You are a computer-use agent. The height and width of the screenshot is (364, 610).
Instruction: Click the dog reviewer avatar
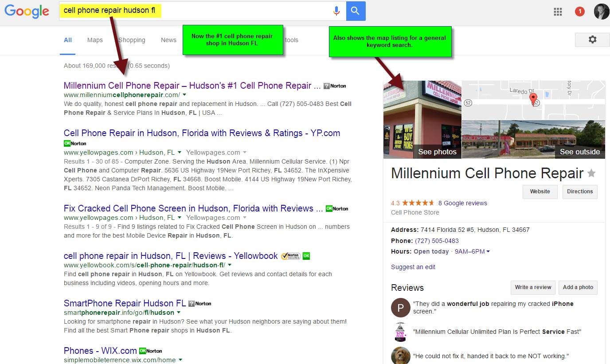(x=401, y=356)
